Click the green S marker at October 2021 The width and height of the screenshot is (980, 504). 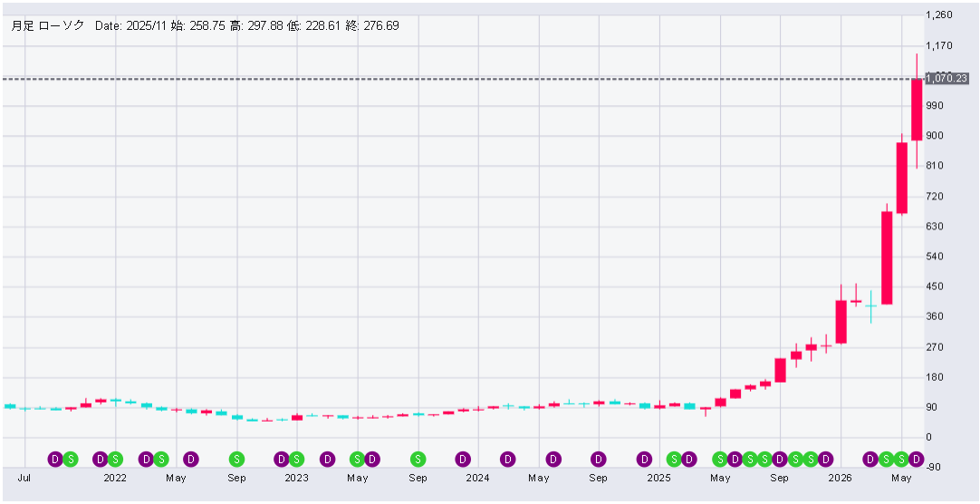point(70,460)
